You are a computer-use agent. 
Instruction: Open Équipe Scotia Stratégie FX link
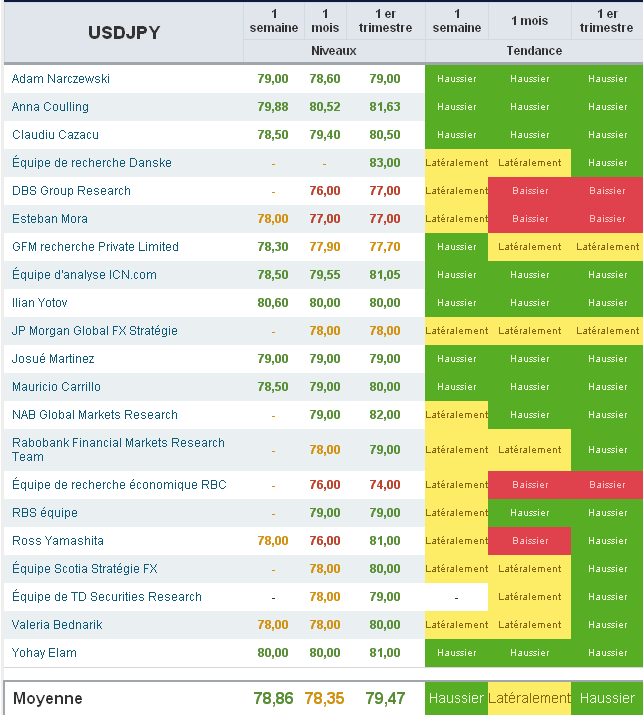[84, 569]
